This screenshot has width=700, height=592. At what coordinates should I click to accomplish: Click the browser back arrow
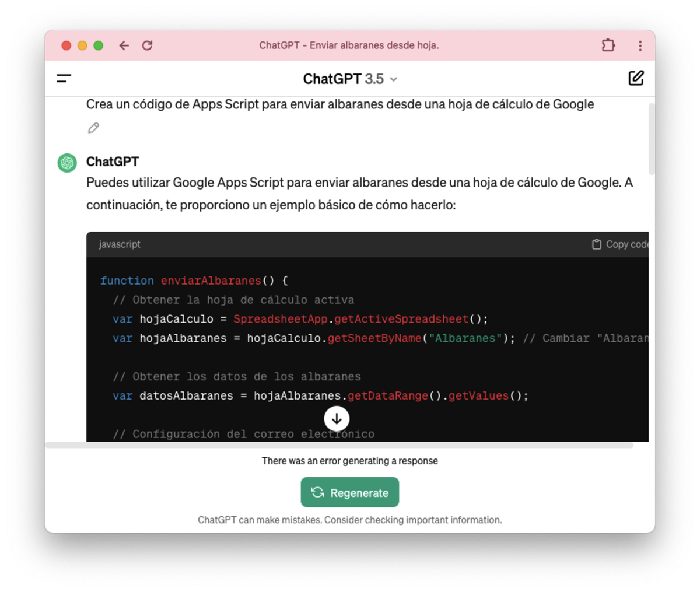[x=124, y=45]
